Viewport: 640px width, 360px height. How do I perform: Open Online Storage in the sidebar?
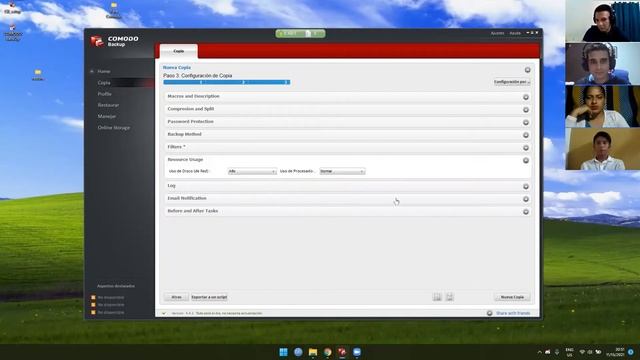click(113, 128)
